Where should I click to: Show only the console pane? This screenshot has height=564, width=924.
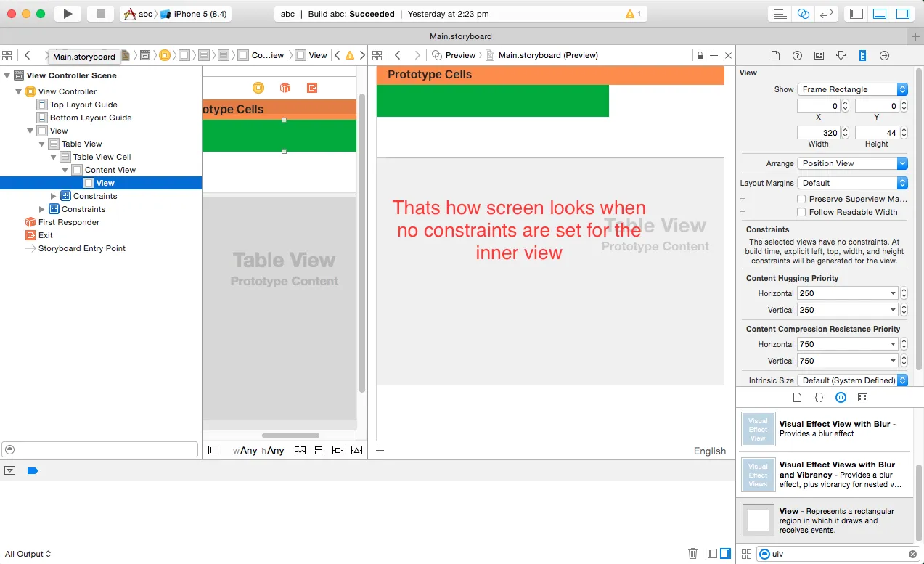(725, 554)
